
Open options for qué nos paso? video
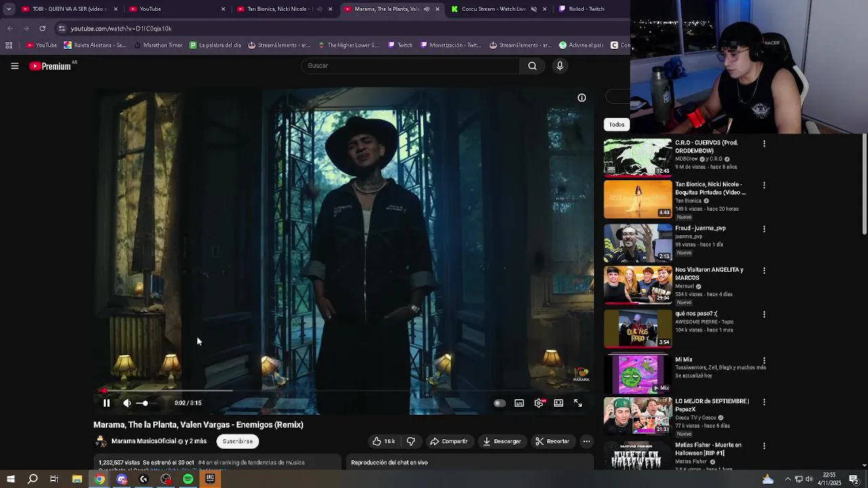pos(764,314)
